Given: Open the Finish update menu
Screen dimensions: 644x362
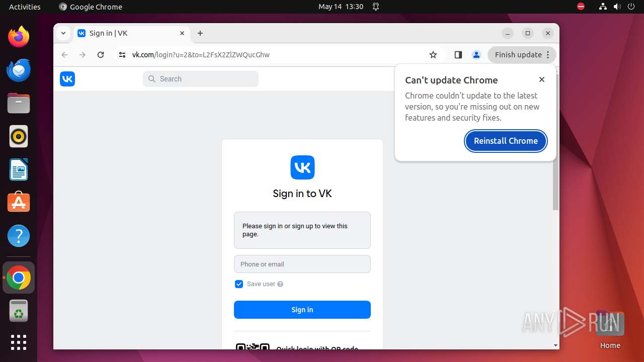Looking at the screenshot, I should pos(522,55).
